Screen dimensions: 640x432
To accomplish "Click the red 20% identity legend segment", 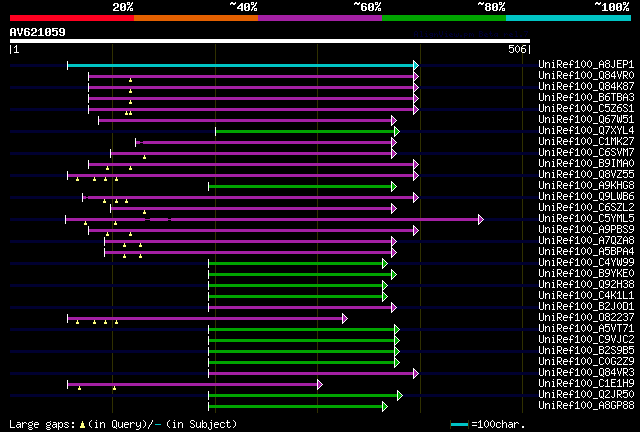I will point(72,18).
